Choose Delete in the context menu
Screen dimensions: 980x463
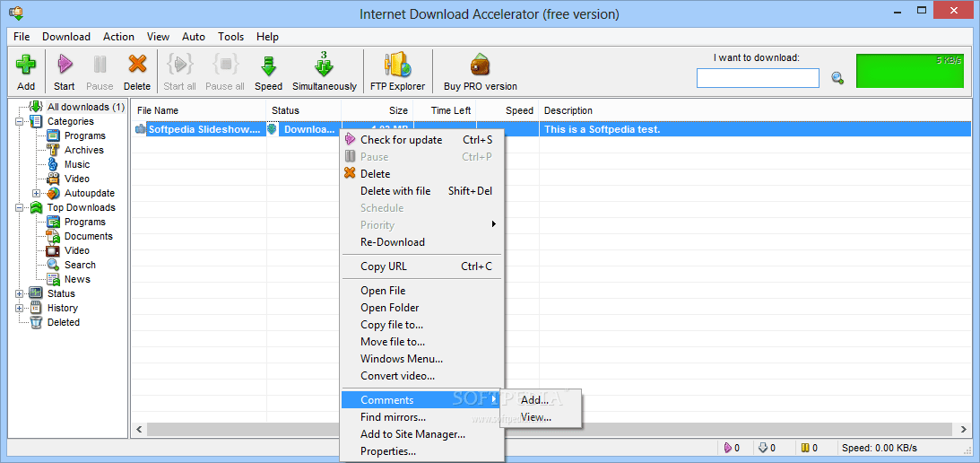tap(422, 174)
